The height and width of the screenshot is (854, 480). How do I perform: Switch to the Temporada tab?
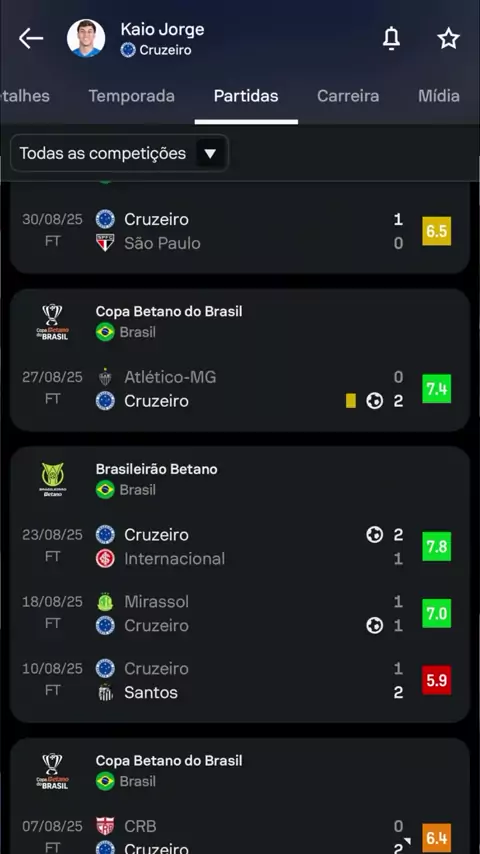pyautogui.click(x=131, y=96)
